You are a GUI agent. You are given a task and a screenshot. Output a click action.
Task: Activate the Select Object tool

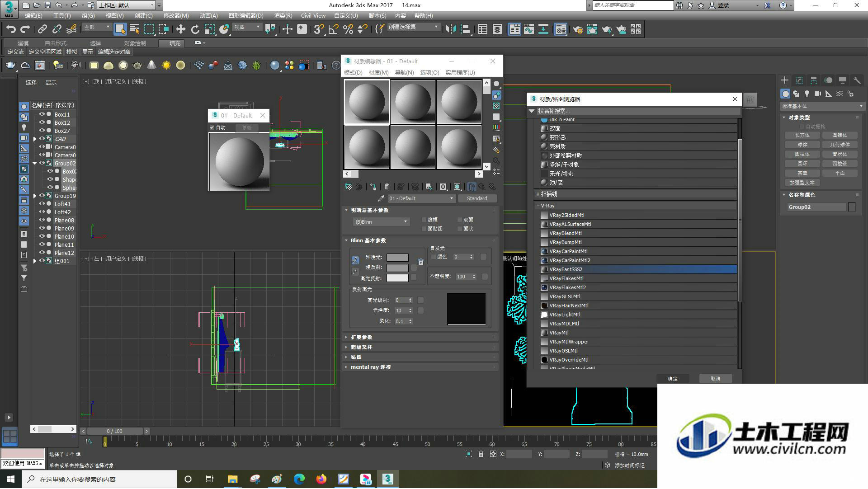pos(120,29)
